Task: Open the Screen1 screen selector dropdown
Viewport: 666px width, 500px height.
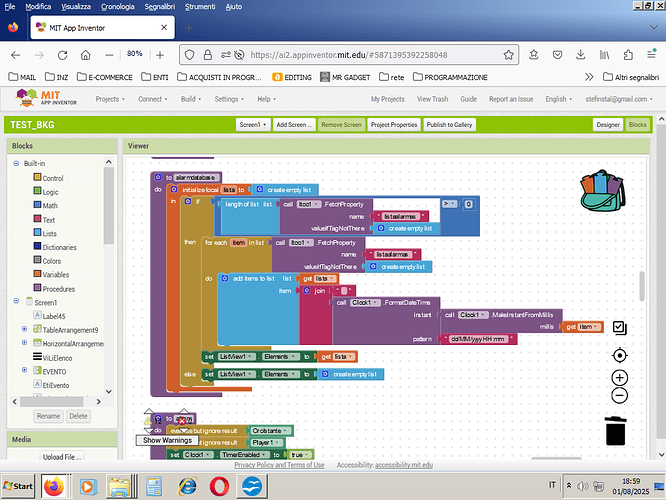Action: click(253, 125)
